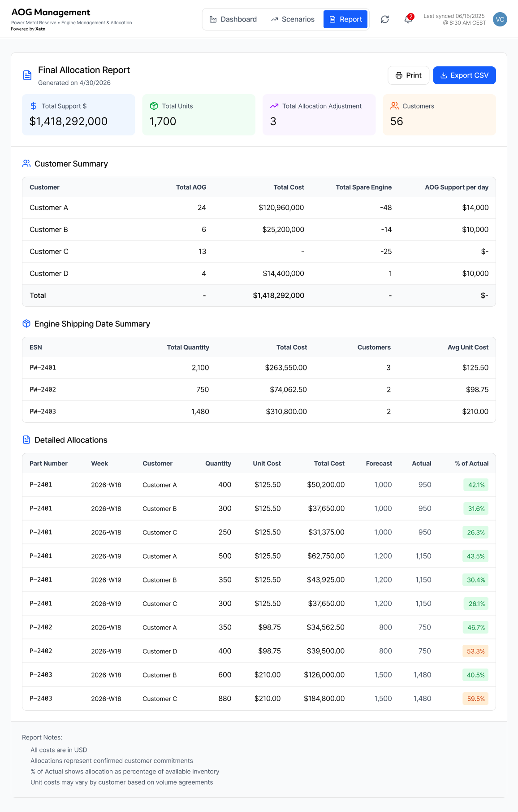Select ESN PW-2403 row

259,412
